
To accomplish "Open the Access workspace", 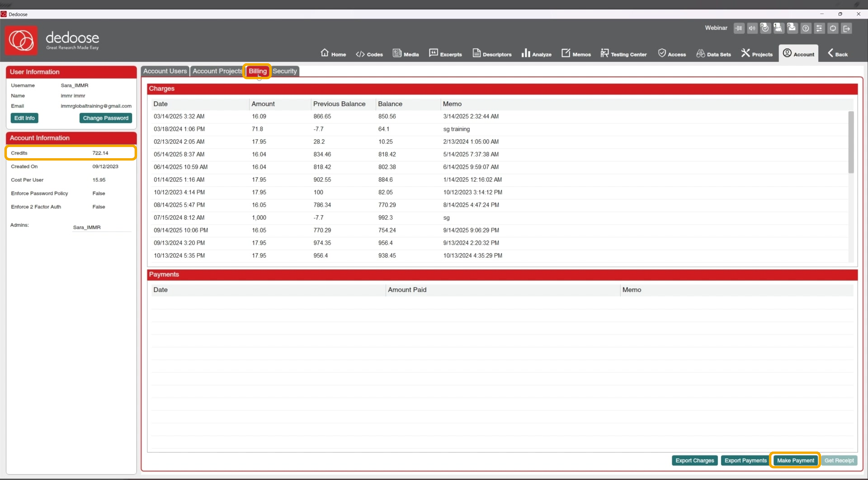I will point(672,53).
